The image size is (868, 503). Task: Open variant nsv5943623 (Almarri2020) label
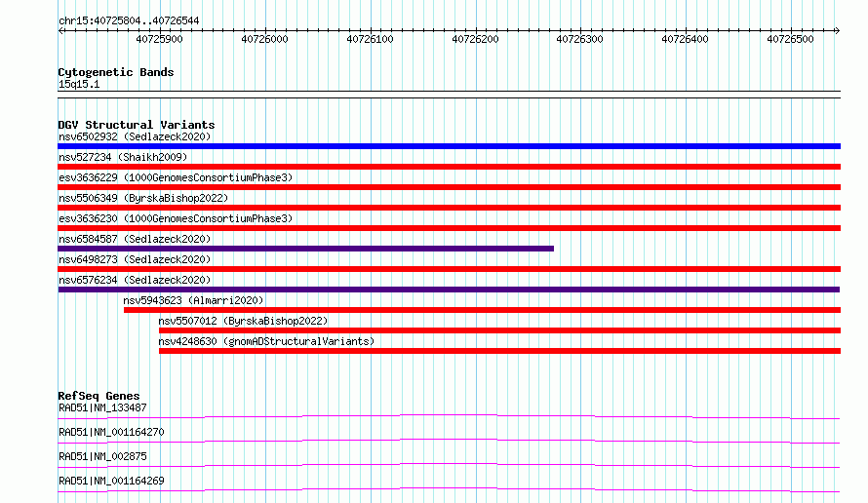point(193,300)
